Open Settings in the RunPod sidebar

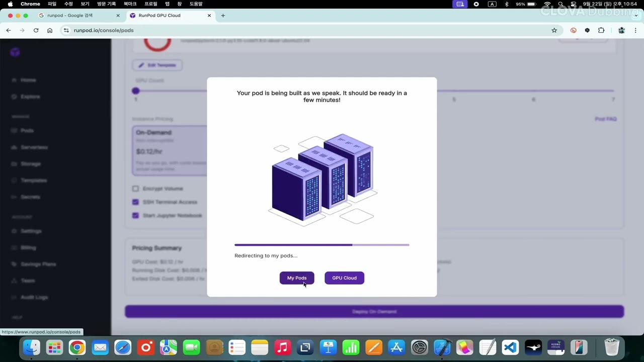pyautogui.click(x=31, y=231)
